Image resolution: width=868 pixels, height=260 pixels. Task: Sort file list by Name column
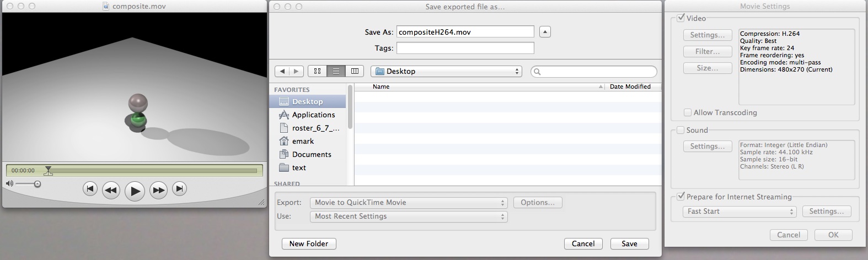coord(480,86)
